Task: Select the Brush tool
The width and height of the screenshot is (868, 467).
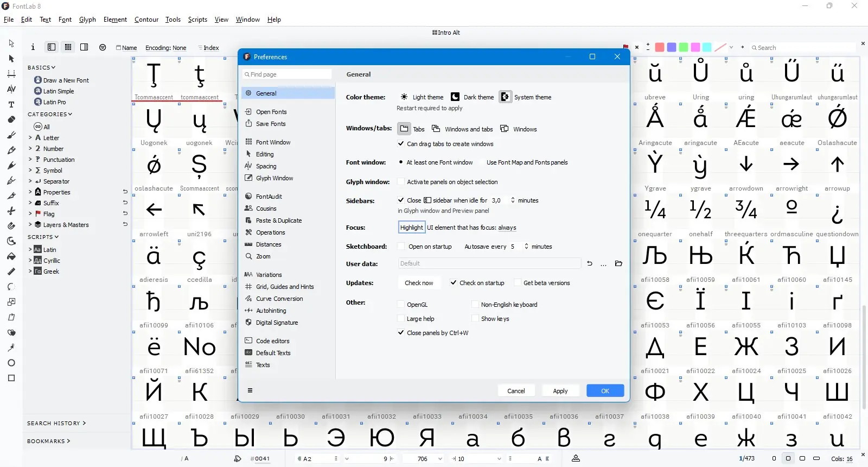Action: point(11,135)
